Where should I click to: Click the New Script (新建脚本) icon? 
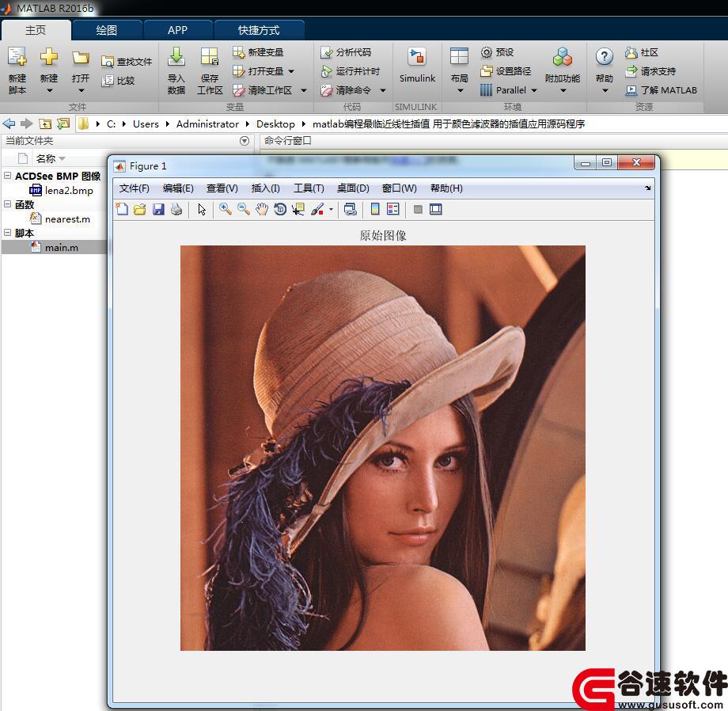(x=17, y=57)
